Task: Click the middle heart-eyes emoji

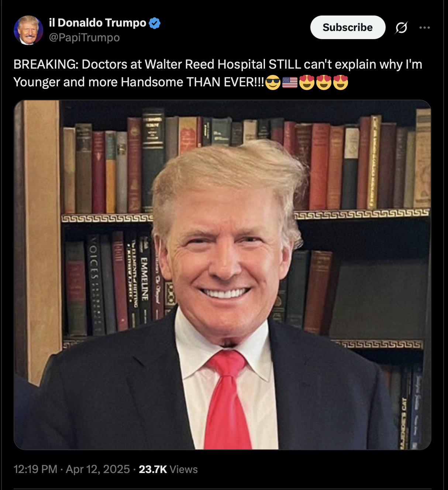Action: 324,82
